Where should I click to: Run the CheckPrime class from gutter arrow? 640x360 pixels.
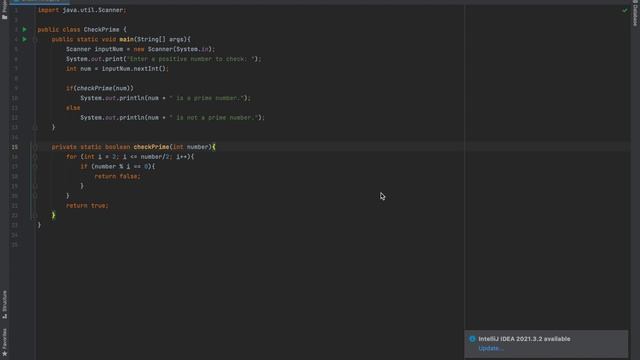(x=24, y=29)
